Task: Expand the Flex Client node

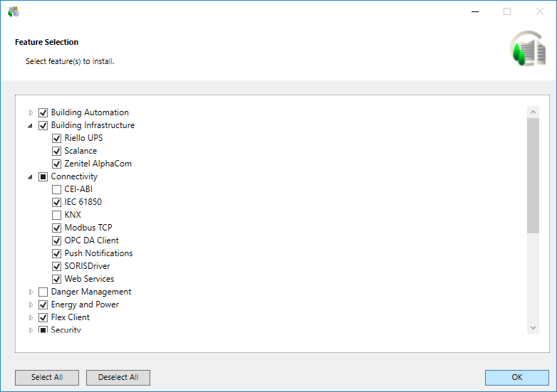Action: coord(31,317)
